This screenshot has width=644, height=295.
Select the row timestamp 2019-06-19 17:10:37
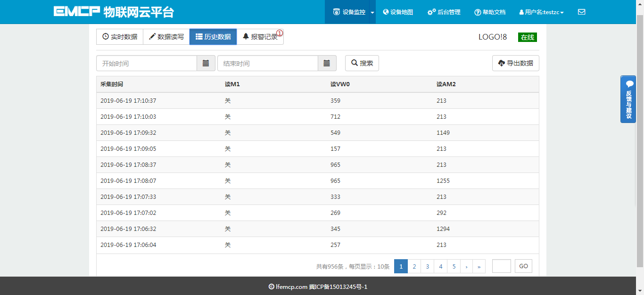128,101
